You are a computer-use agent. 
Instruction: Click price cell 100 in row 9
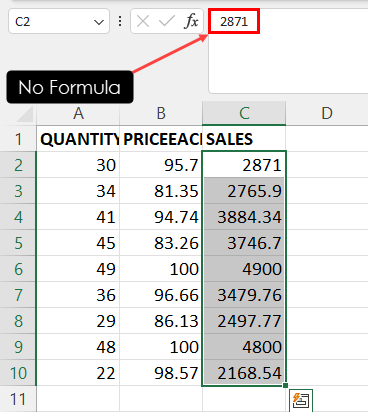pyautogui.click(x=161, y=347)
